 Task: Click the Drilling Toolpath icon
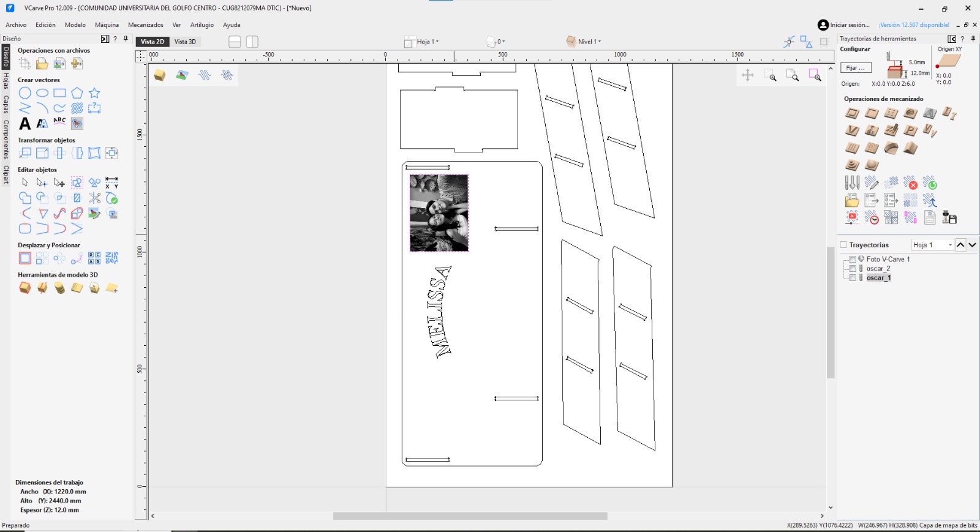[891, 113]
